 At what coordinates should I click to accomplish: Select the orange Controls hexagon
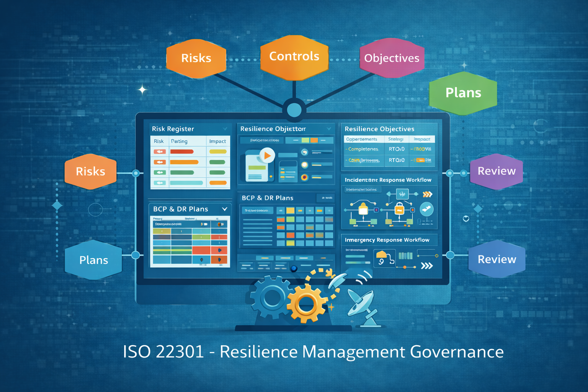tap(294, 57)
